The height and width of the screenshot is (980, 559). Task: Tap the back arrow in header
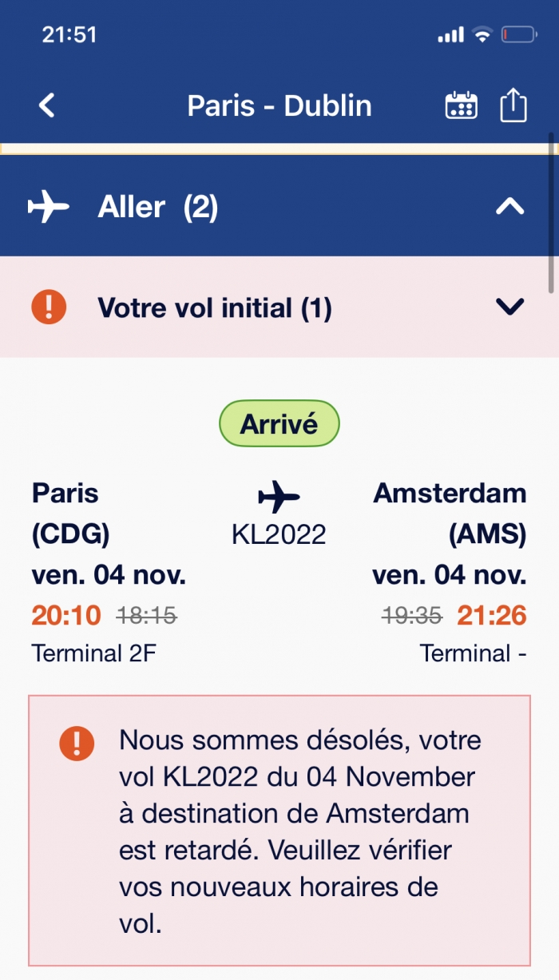point(47,105)
